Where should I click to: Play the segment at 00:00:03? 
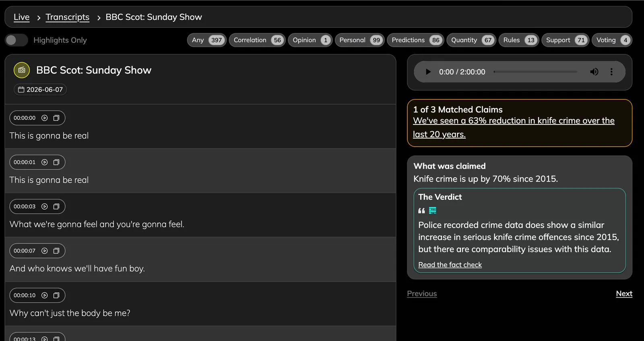click(x=45, y=207)
